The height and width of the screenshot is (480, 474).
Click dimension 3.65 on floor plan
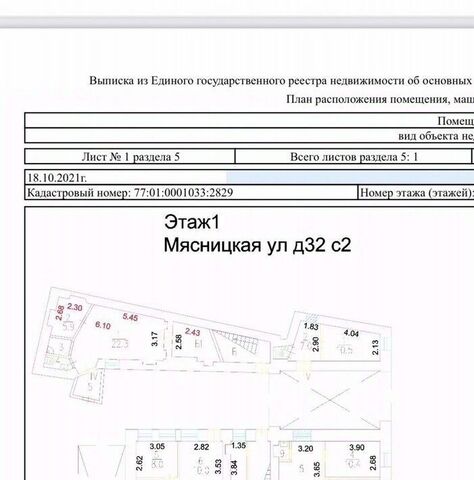point(317,469)
